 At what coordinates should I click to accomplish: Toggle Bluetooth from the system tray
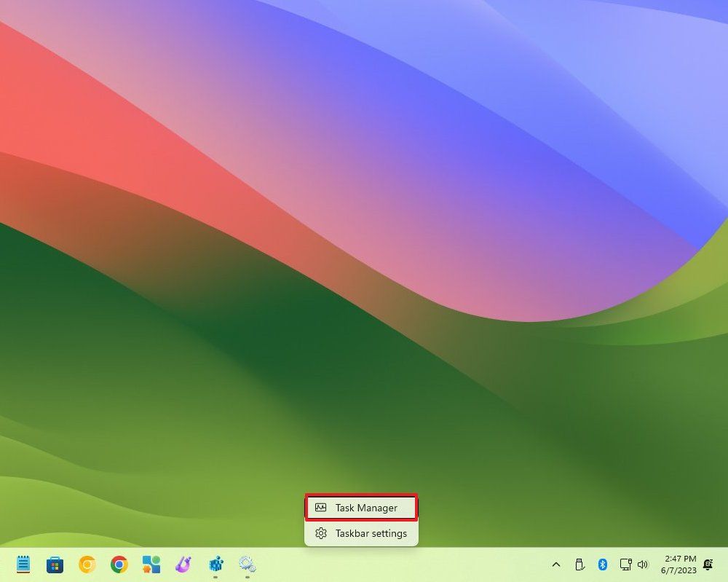(603, 565)
